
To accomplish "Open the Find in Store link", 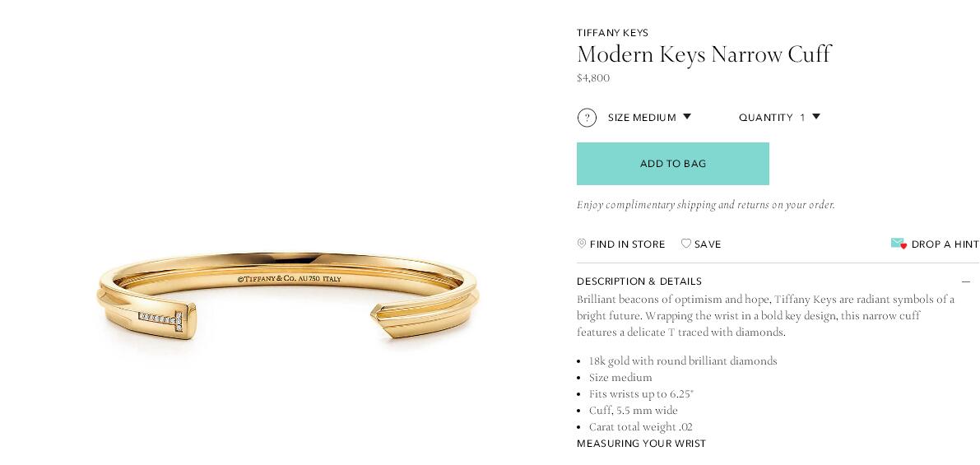I will (627, 244).
